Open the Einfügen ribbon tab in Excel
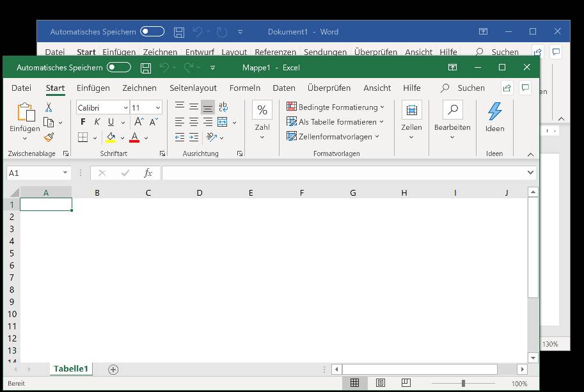This screenshot has width=584, height=392. tap(93, 88)
